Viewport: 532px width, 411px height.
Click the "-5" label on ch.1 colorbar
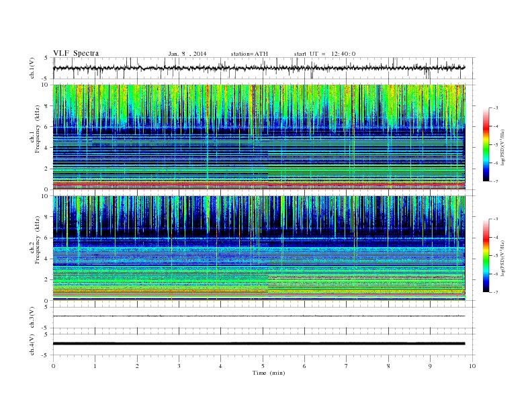pyautogui.click(x=496, y=145)
